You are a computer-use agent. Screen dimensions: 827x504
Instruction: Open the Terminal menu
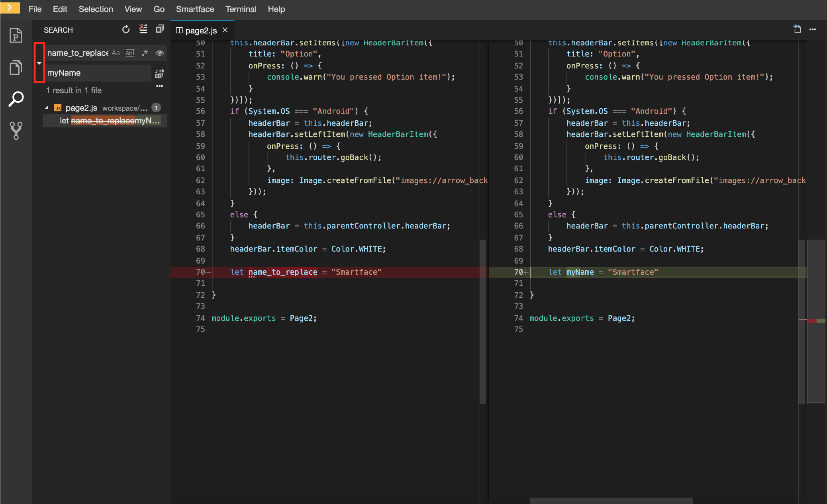click(241, 9)
